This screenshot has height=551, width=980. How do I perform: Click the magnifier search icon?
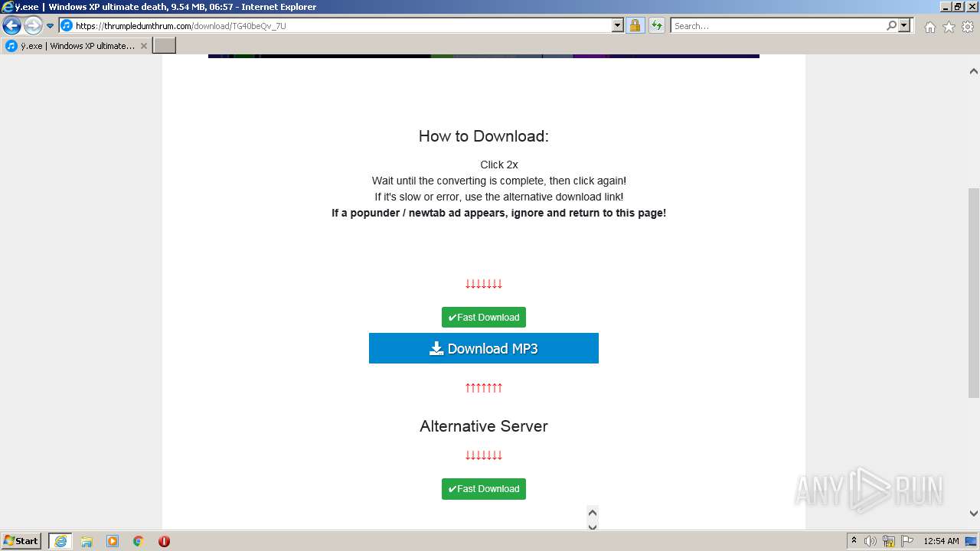coord(891,26)
